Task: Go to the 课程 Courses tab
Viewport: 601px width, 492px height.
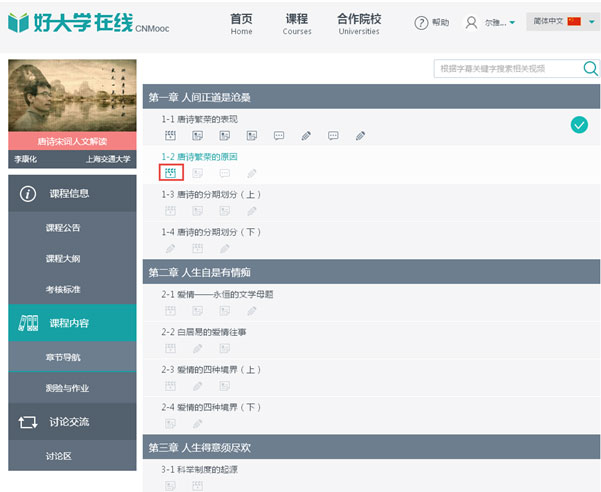Action: click(297, 24)
